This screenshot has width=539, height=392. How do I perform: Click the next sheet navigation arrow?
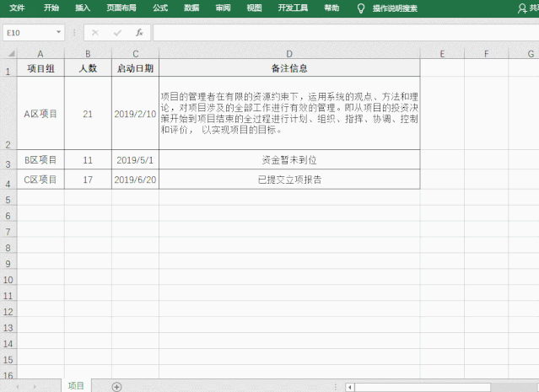coord(35,386)
